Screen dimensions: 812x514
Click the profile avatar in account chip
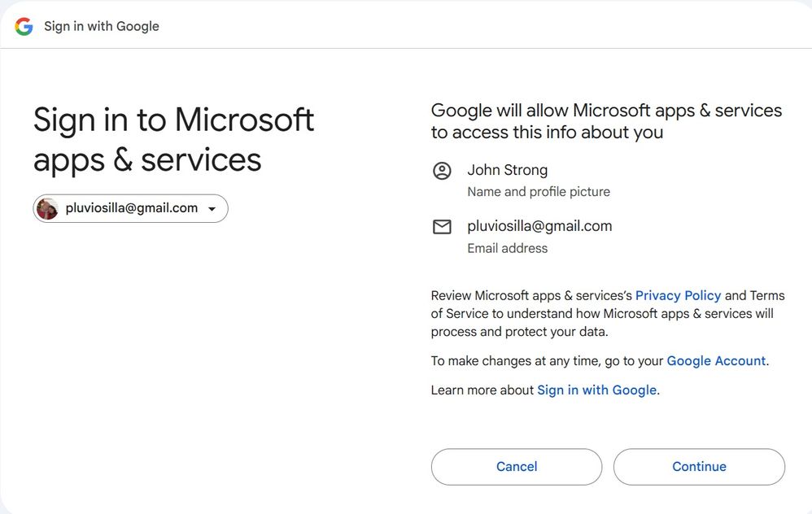(48, 209)
